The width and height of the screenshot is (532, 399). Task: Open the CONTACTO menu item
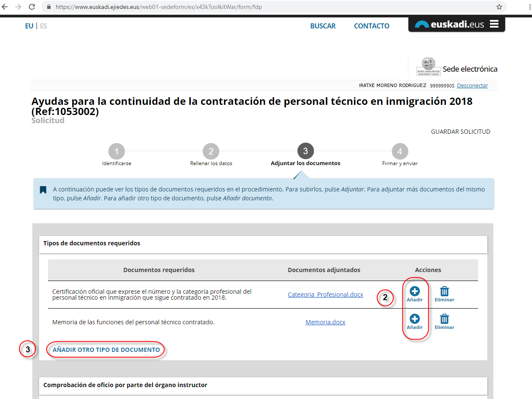pyautogui.click(x=371, y=26)
